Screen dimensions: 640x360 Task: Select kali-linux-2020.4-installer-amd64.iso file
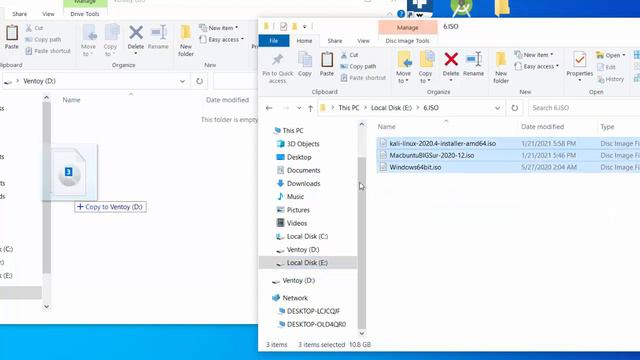(442, 143)
